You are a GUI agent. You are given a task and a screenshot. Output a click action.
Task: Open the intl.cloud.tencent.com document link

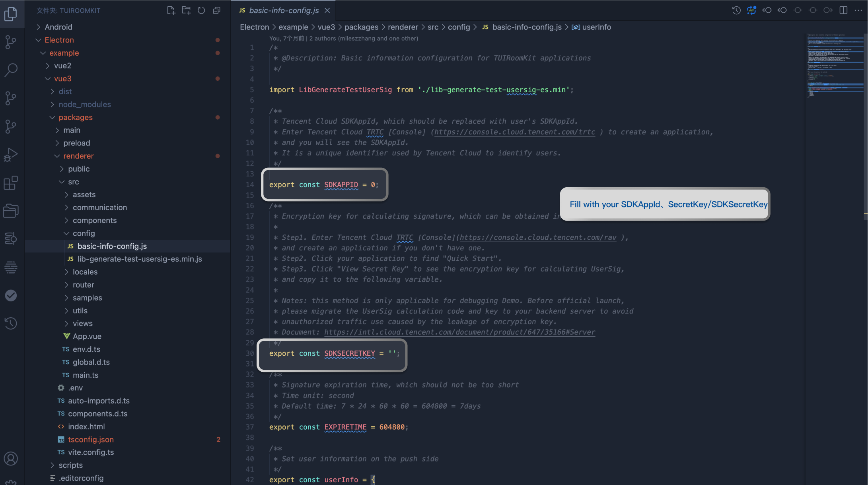(x=459, y=332)
